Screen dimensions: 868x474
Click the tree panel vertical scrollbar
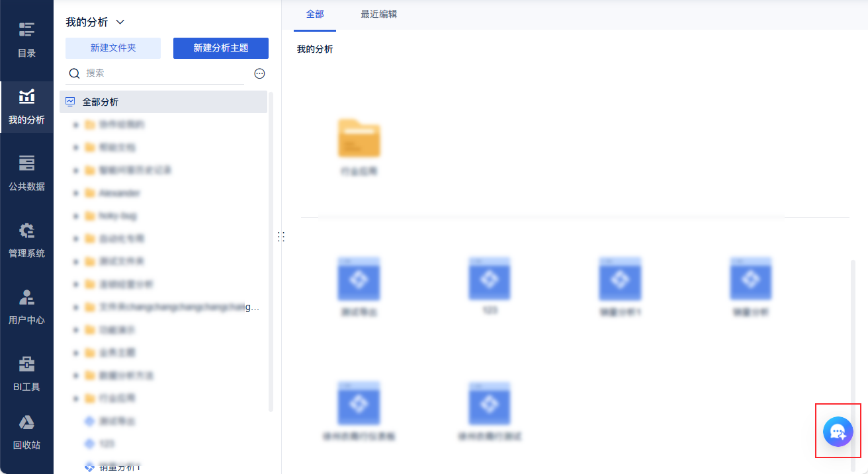coord(271,251)
